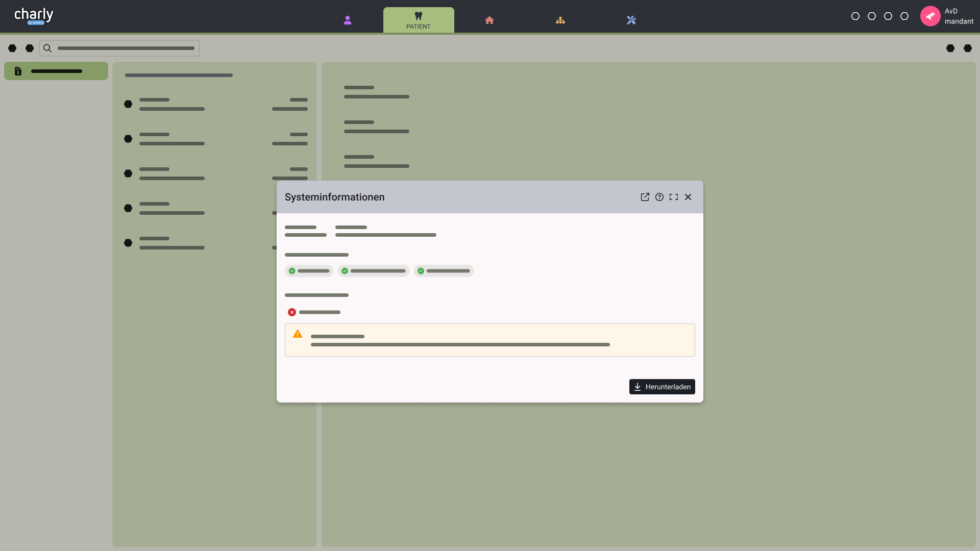
Task: Open the organization hierarchy icon
Action: [x=560, y=20]
